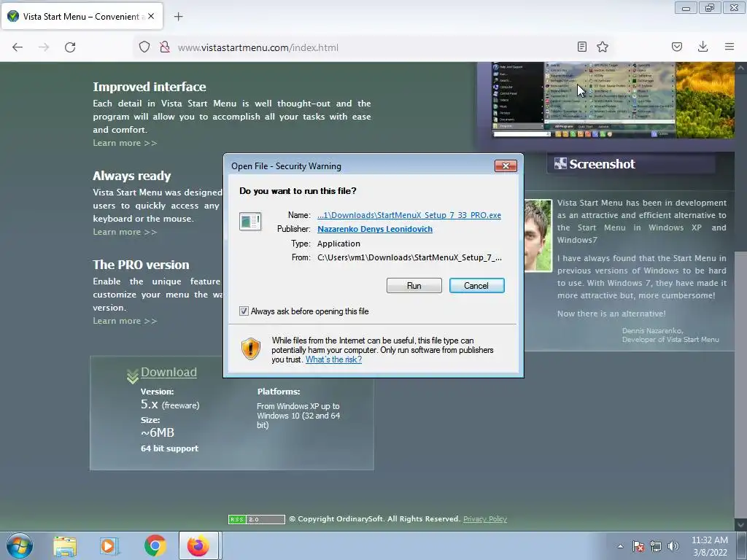Bookmark this page with the star icon
This screenshot has height=560, width=747.
pos(603,47)
